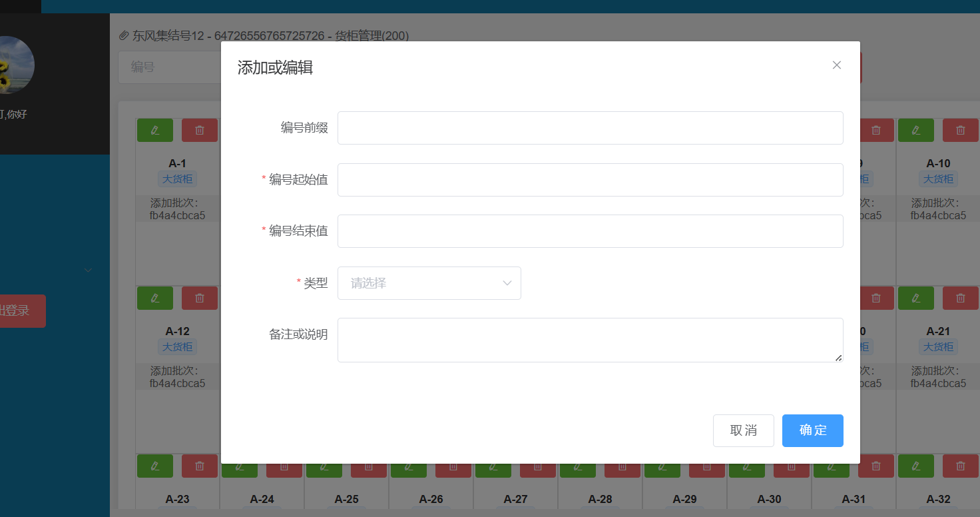Click the A-10 locker label
This screenshot has width=980, height=517.
click(938, 163)
